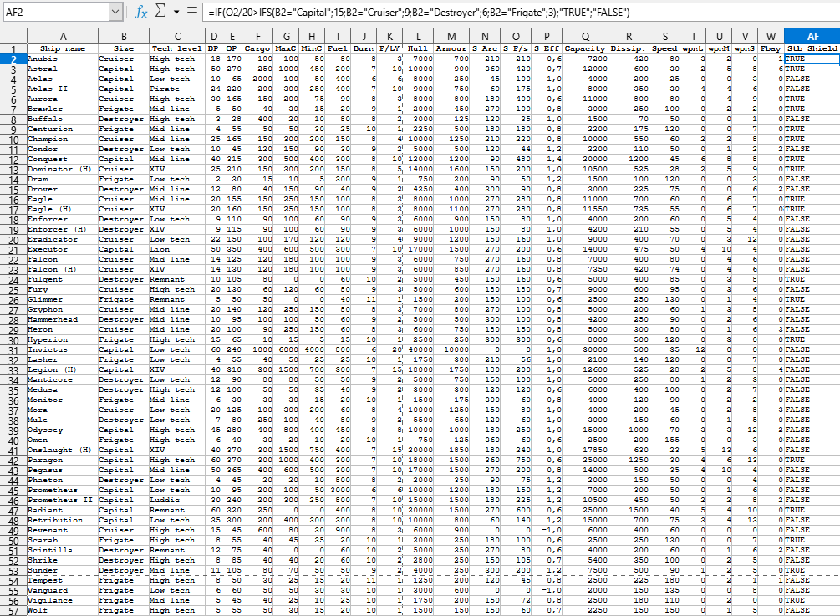Click the 'Ship name' header cell
The height and width of the screenshot is (616, 840).
point(63,48)
